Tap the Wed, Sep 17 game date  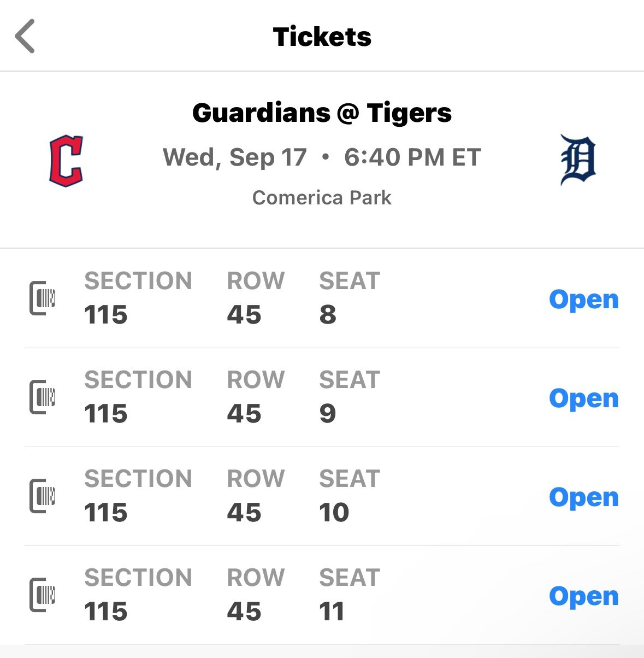(235, 157)
